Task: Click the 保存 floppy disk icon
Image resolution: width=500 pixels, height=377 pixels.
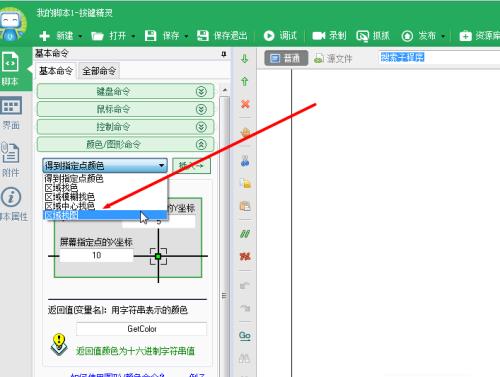Action: click(151, 36)
